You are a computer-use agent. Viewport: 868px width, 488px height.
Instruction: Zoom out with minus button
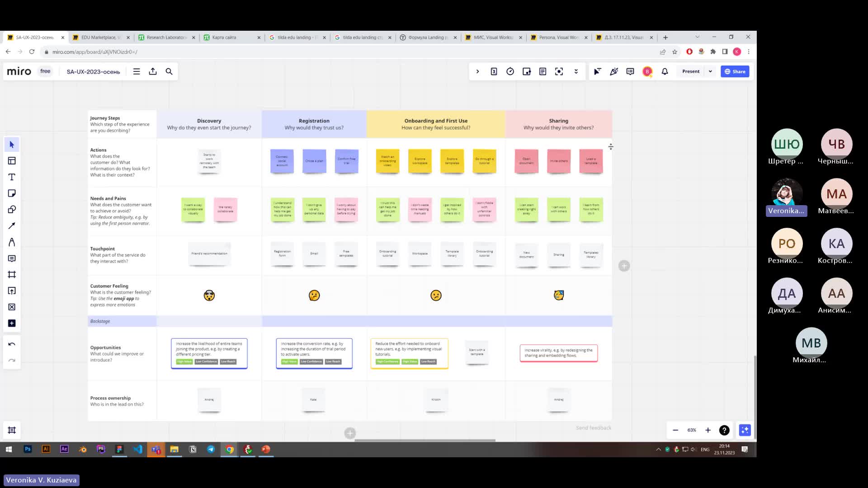pos(675,430)
